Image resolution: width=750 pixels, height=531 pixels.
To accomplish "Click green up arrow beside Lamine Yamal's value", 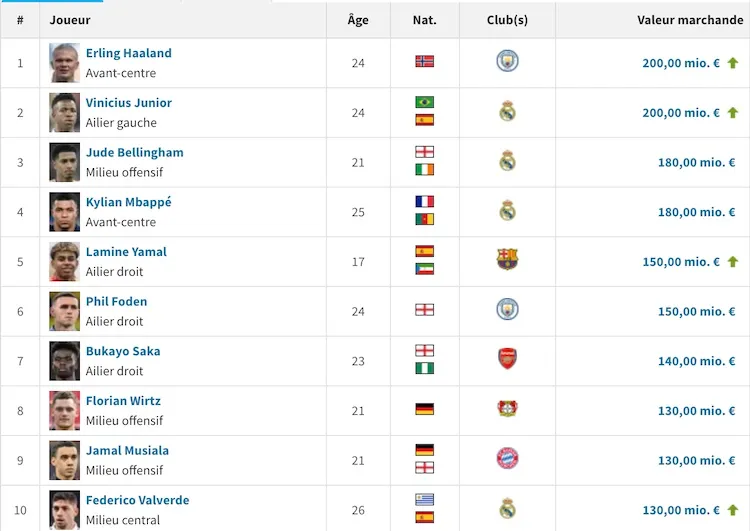I will click(x=732, y=262).
